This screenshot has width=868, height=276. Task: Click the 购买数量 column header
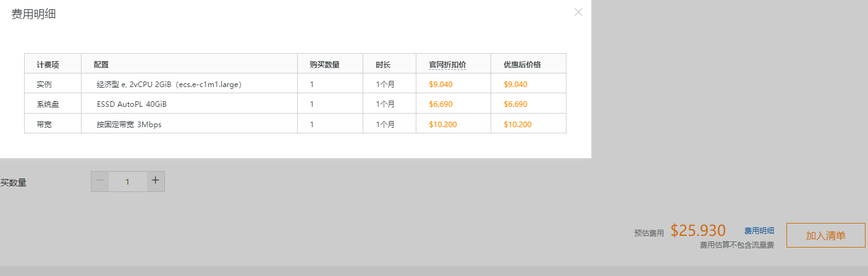pos(325,64)
